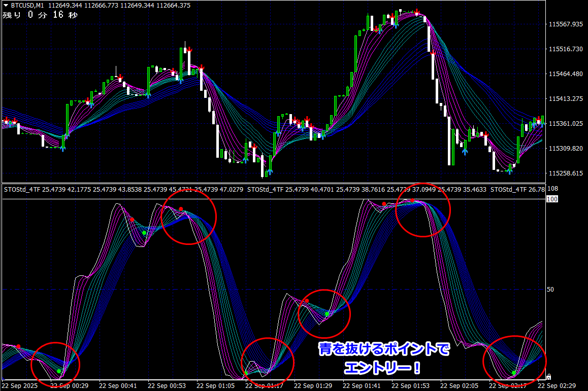Click the BTCUSD,M1 symbol title

coord(27,6)
